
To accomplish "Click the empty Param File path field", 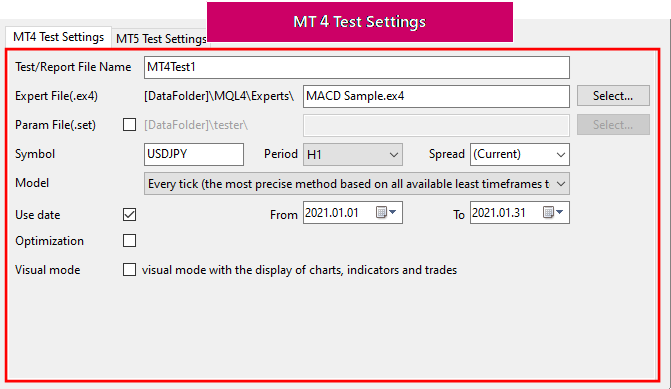I will [x=436, y=125].
